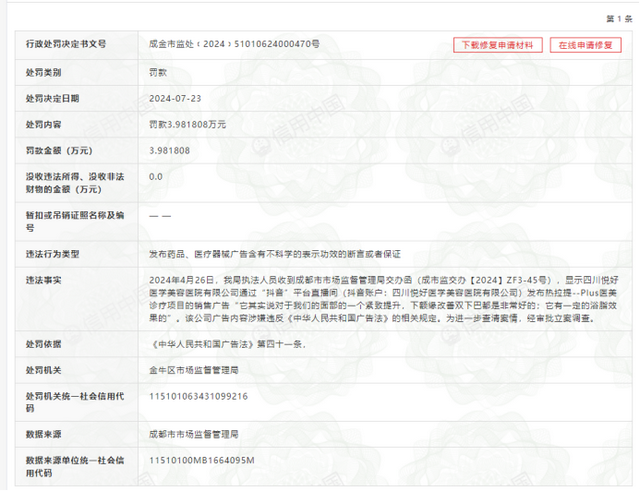640x491 pixels.
Task: Click the 处罚内容 label
Action: pos(44,124)
